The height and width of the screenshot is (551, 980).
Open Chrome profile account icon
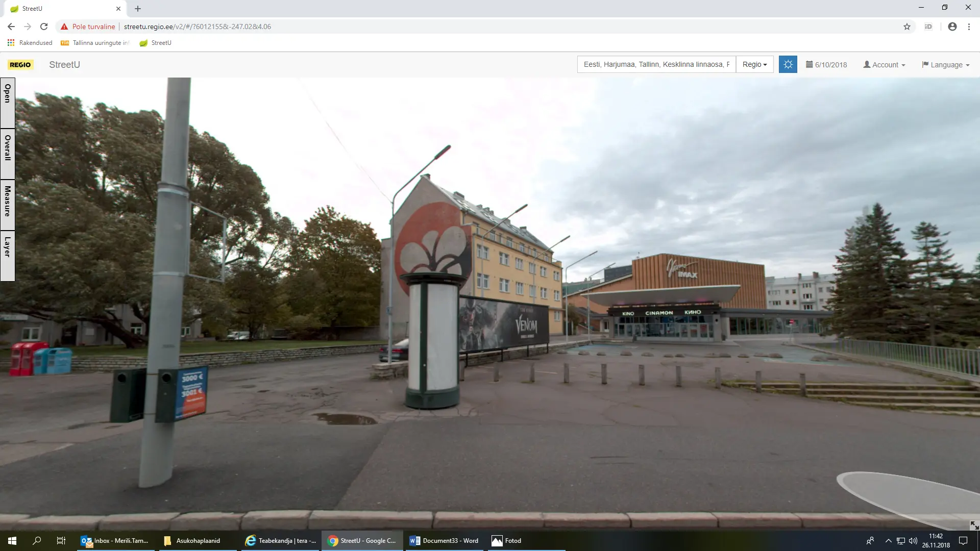click(x=952, y=27)
